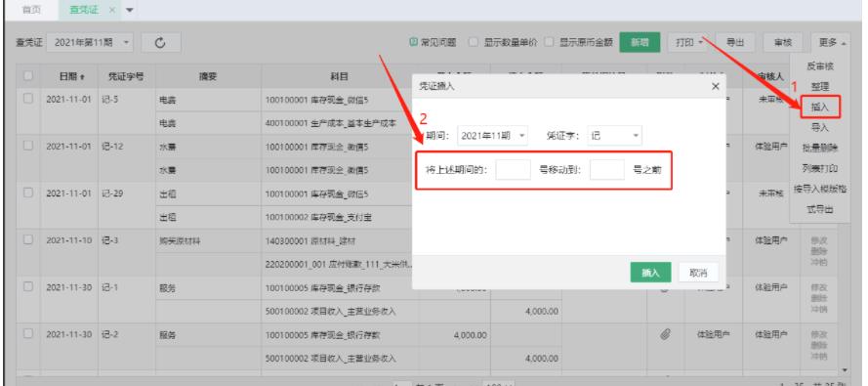Check the row checkbox for voucher 记-3
This screenshot has width=868, height=386.
28,240
